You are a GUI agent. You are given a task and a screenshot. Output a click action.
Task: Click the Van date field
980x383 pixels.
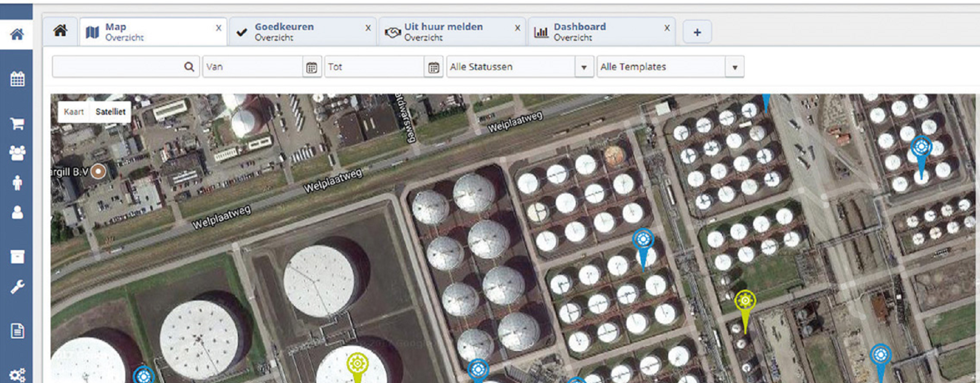point(253,67)
